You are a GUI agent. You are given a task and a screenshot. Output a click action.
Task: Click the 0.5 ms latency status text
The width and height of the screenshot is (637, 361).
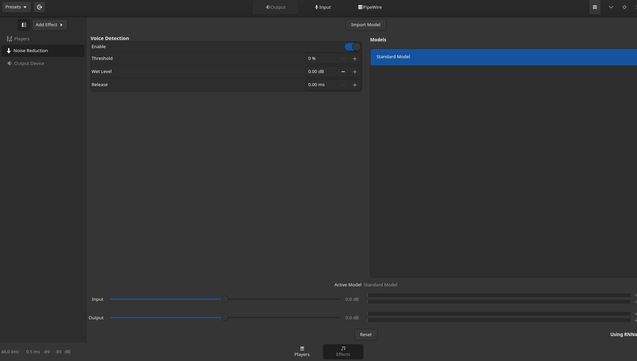pyautogui.click(x=33, y=352)
